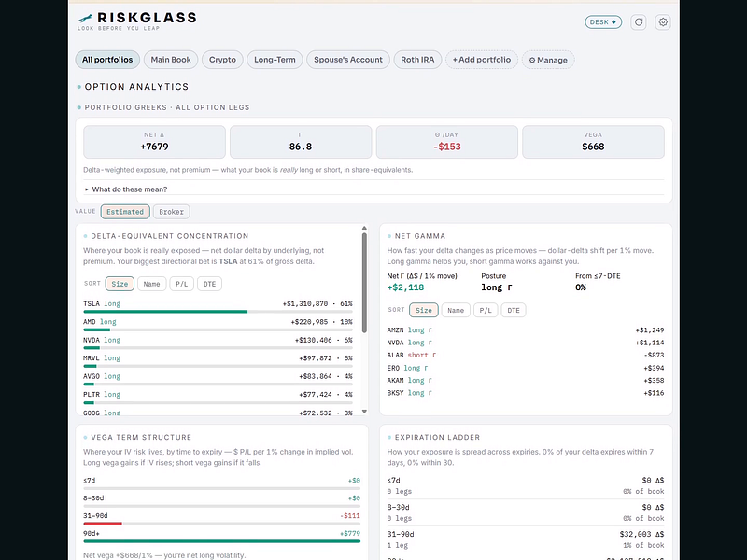747x560 pixels.
Task: Switch to the Crypto portfolio
Action: point(222,60)
